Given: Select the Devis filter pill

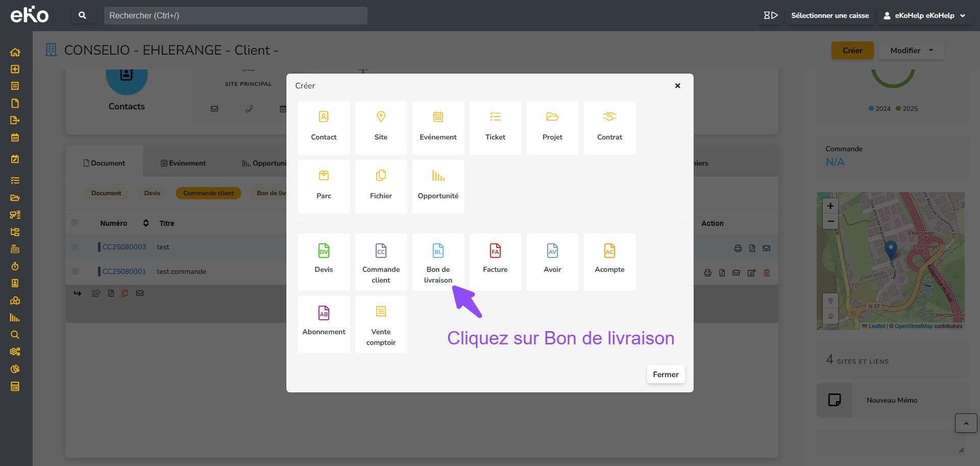Looking at the screenshot, I should click(x=152, y=193).
